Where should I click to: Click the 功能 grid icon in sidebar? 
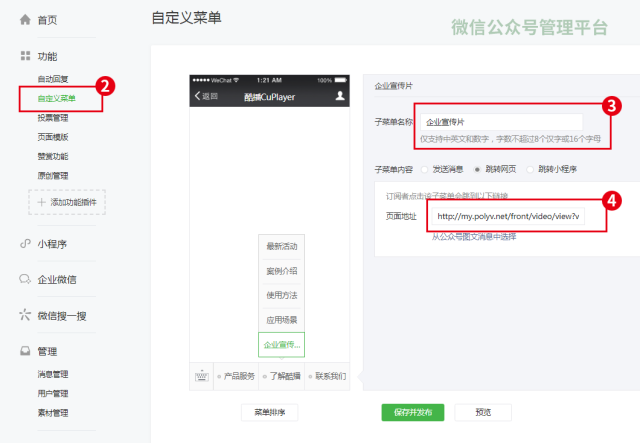click(x=25, y=56)
